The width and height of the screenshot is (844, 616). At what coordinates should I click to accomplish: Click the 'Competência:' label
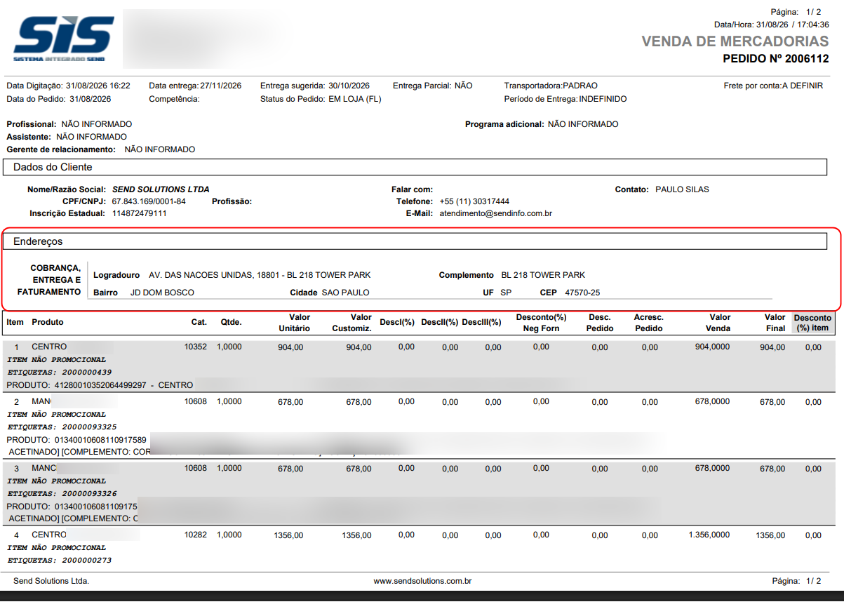pos(175,99)
